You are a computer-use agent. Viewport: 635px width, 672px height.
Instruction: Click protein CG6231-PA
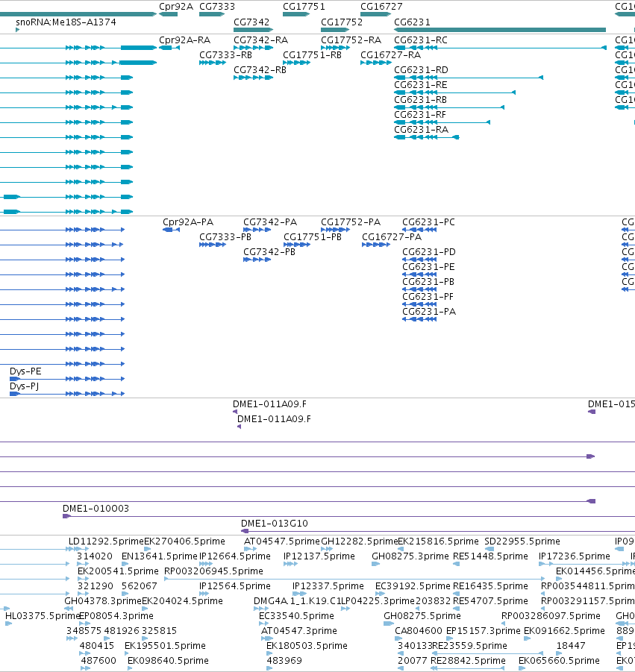429,312
